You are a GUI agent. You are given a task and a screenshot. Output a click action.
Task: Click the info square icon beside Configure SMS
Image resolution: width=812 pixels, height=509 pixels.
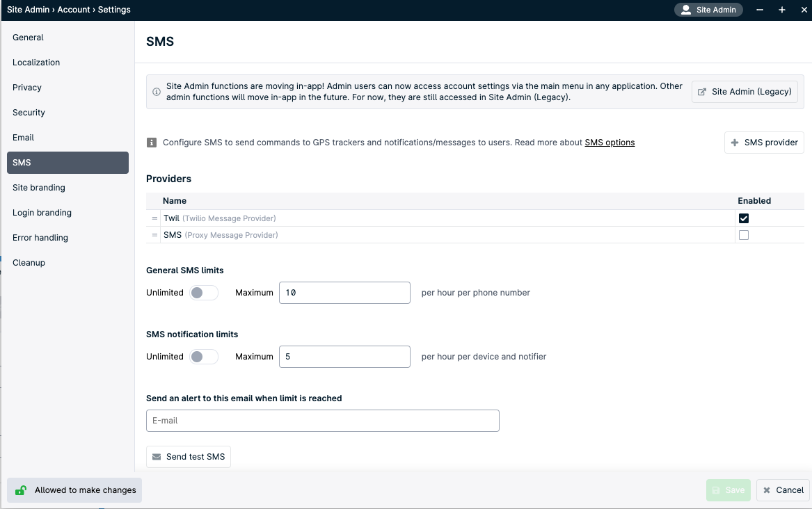click(x=152, y=143)
